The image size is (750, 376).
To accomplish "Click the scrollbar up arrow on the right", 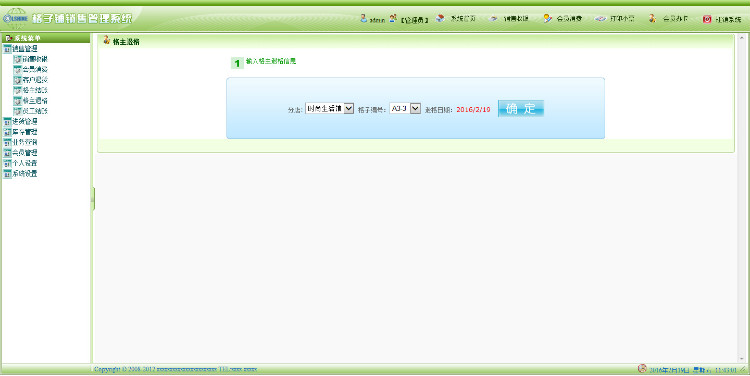I will pos(742,37).
